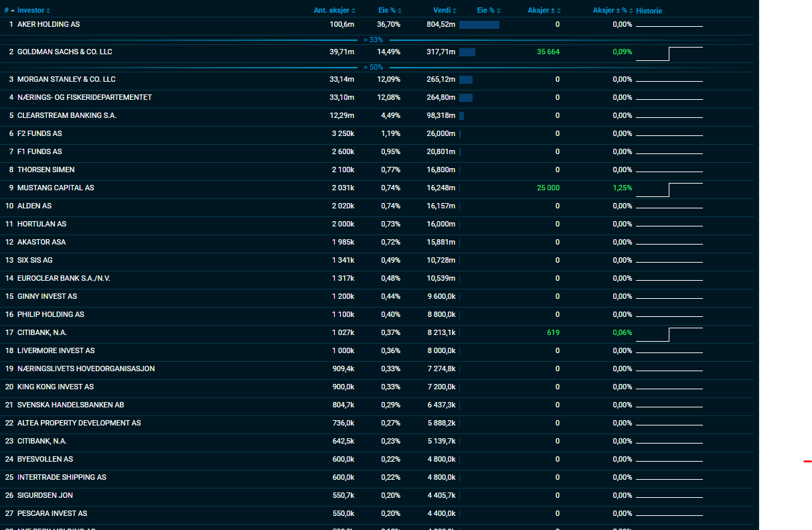
Task: Click the 14,49% ownership value
Action: click(389, 52)
